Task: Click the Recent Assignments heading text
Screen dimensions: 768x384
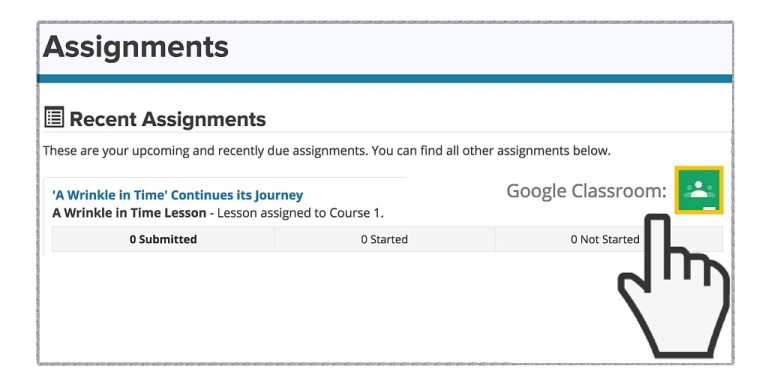Action: coord(168,119)
